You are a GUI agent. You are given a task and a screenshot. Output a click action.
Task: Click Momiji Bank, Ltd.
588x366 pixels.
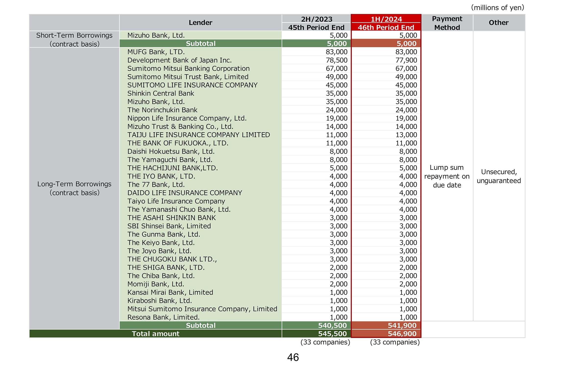pos(156,284)
